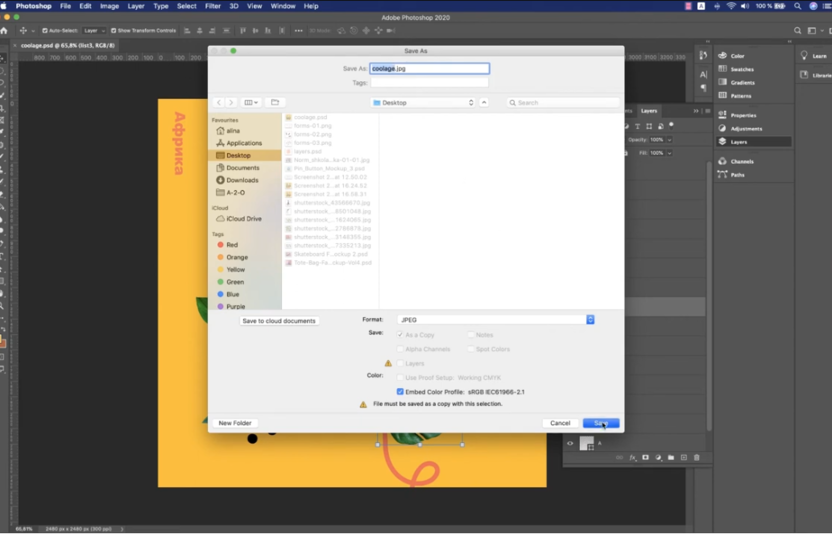Open the Color panel icon
832x534 pixels.
coord(722,56)
